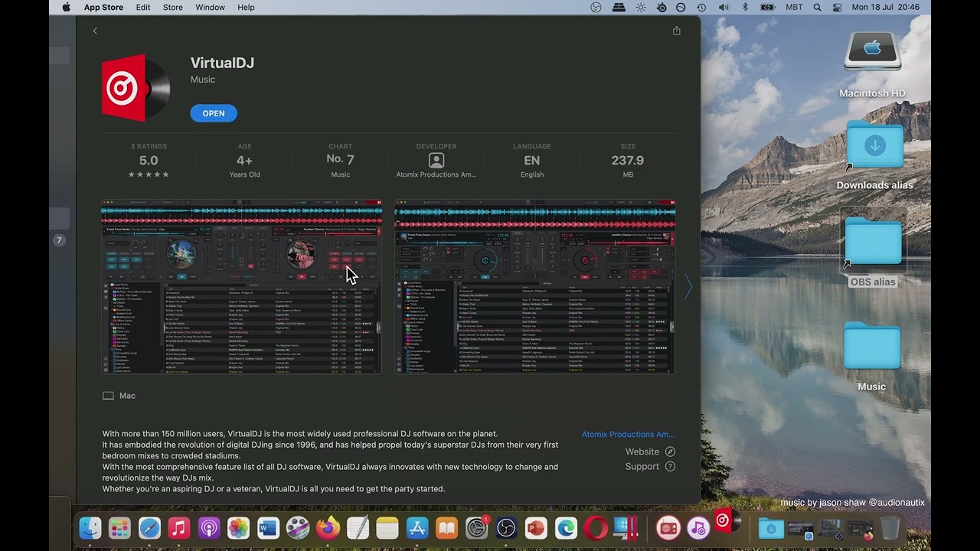
Task: Show next screenshots with right chevron
Action: [688, 287]
